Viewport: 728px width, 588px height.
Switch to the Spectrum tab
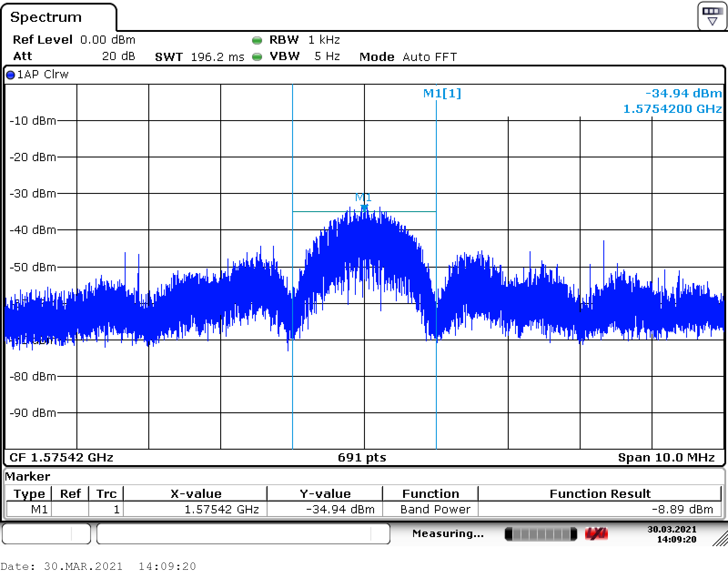click(x=46, y=17)
